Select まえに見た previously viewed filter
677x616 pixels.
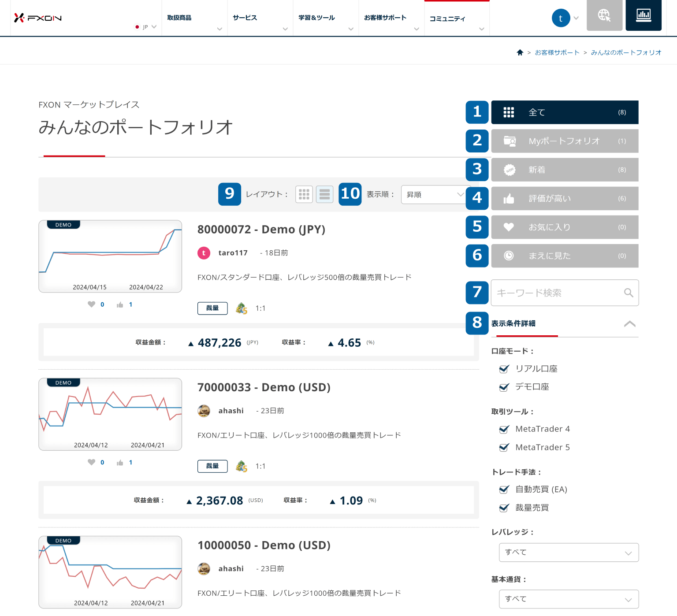(565, 256)
